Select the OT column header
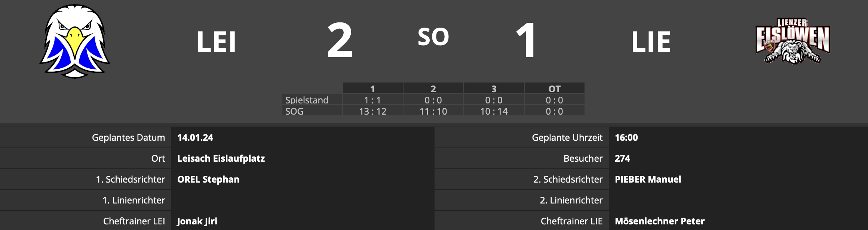This screenshot has height=230, width=868. click(554, 88)
